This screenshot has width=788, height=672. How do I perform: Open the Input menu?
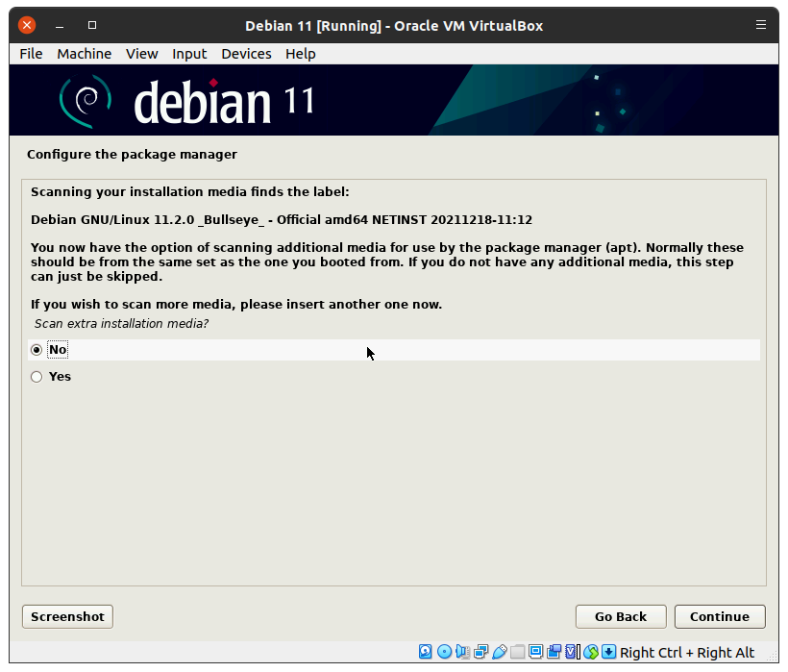coord(189,54)
